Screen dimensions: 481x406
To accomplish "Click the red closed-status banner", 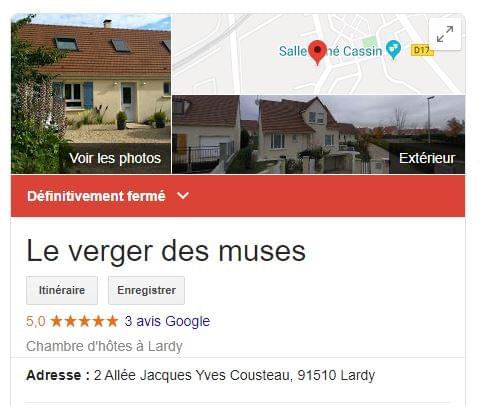I will pyautogui.click(x=238, y=196).
